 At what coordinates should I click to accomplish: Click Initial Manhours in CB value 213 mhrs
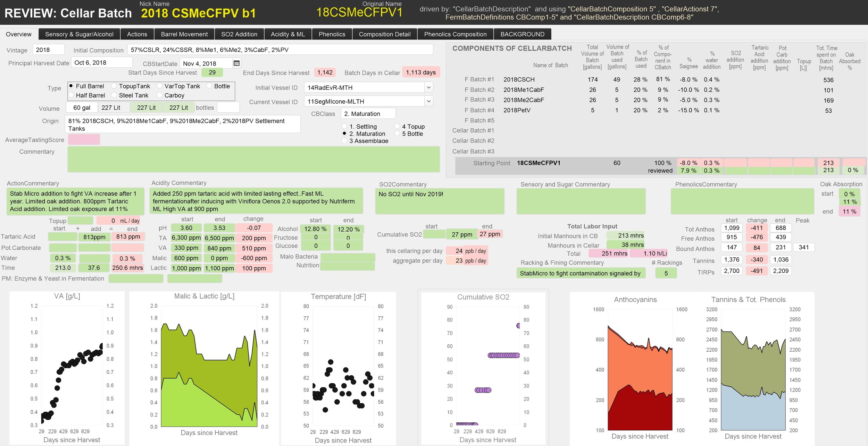626,235
